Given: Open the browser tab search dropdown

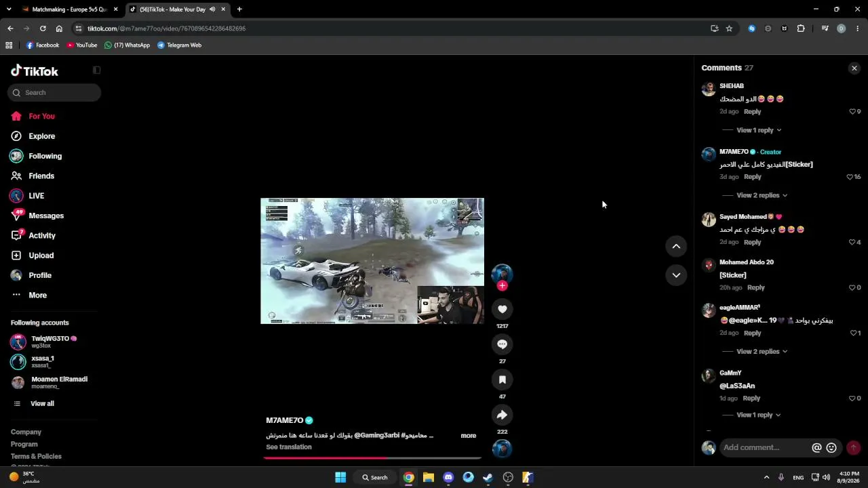Looking at the screenshot, I should pos(9,9).
